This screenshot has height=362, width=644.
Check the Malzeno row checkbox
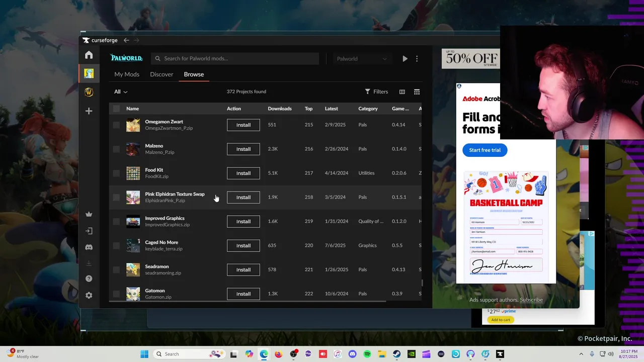coord(117,149)
